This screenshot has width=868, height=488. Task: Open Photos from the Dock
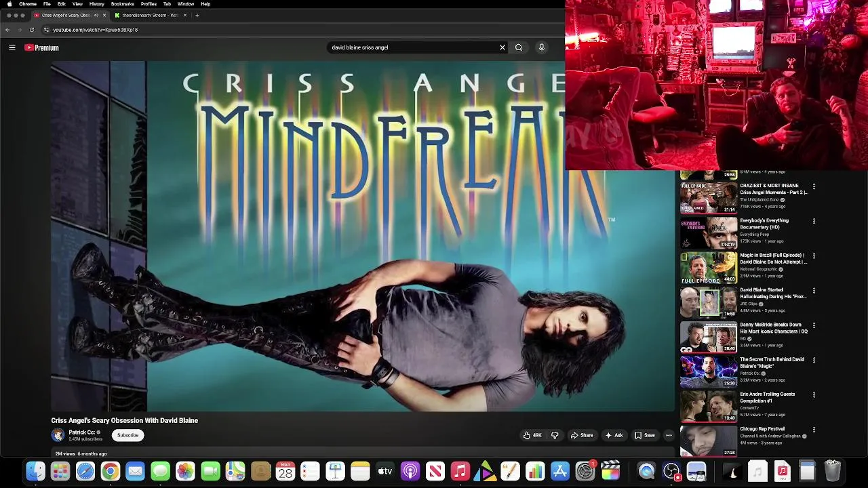pos(185,470)
